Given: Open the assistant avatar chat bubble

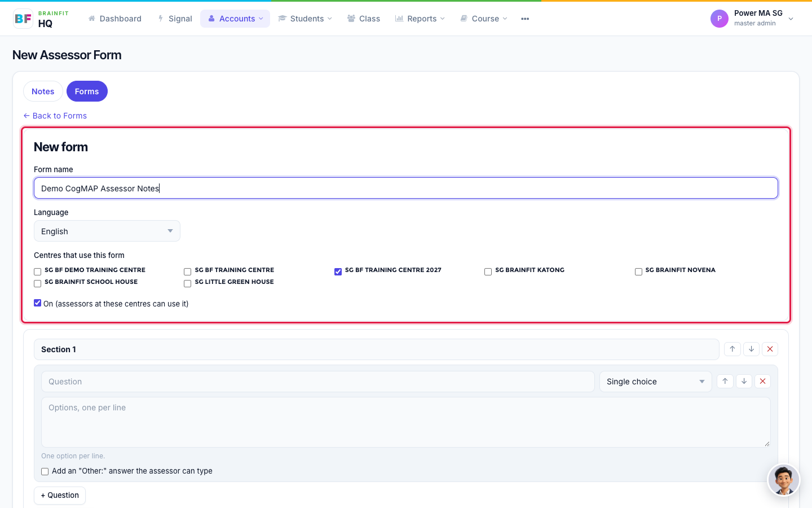Looking at the screenshot, I should coord(784,480).
